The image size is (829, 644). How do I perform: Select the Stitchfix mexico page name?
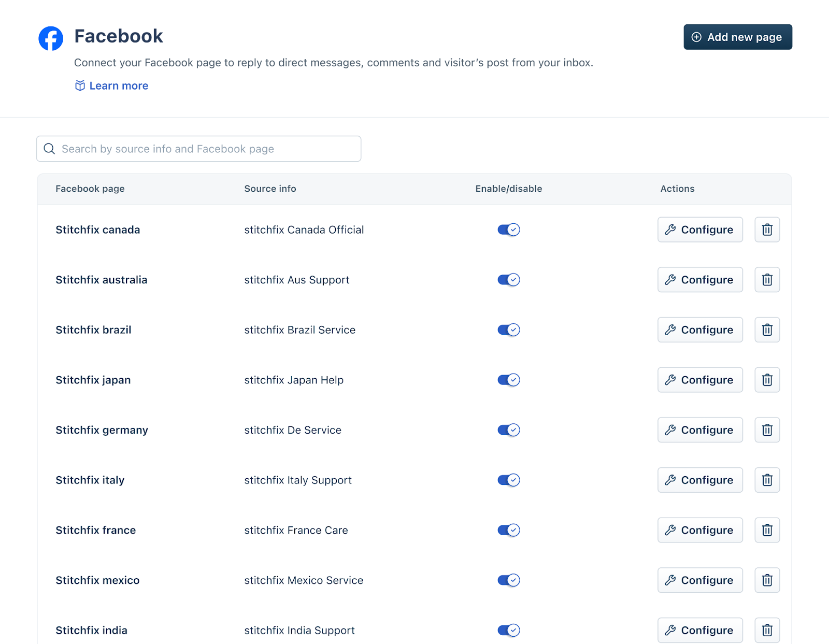pyautogui.click(x=97, y=580)
